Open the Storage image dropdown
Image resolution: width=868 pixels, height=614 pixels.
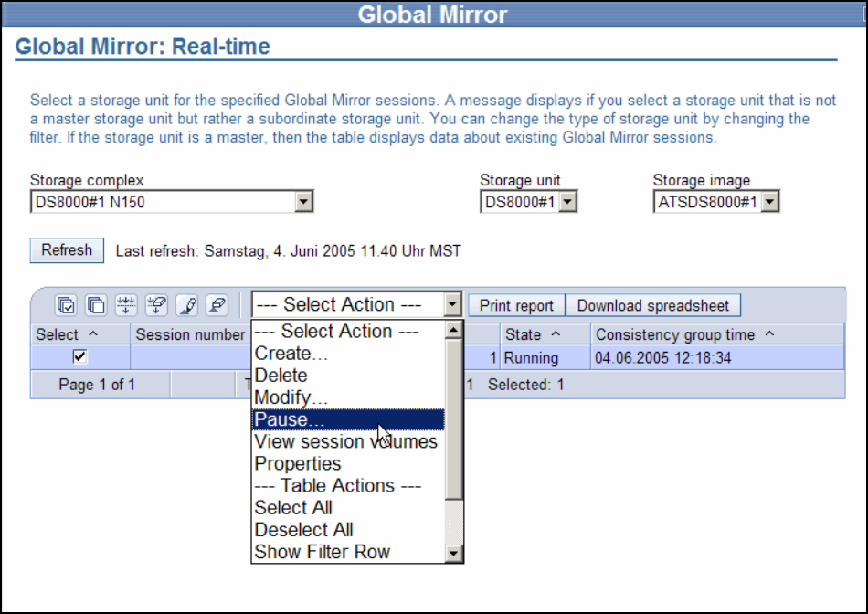click(x=769, y=203)
